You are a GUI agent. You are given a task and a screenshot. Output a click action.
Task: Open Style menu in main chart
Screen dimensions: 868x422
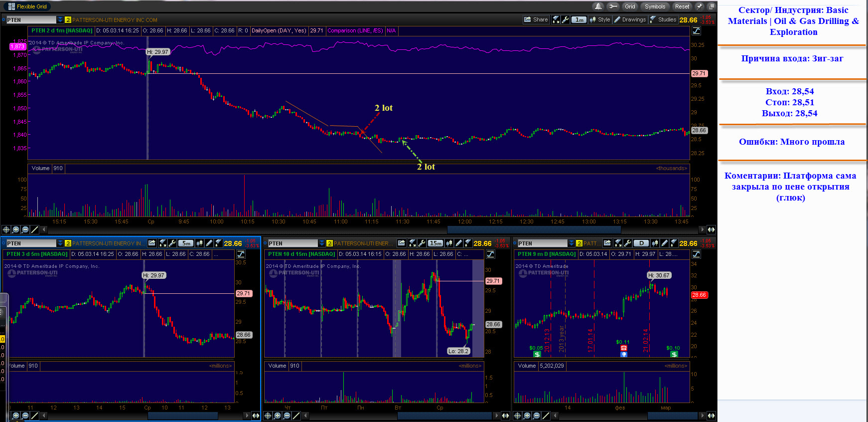tap(599, 19)
